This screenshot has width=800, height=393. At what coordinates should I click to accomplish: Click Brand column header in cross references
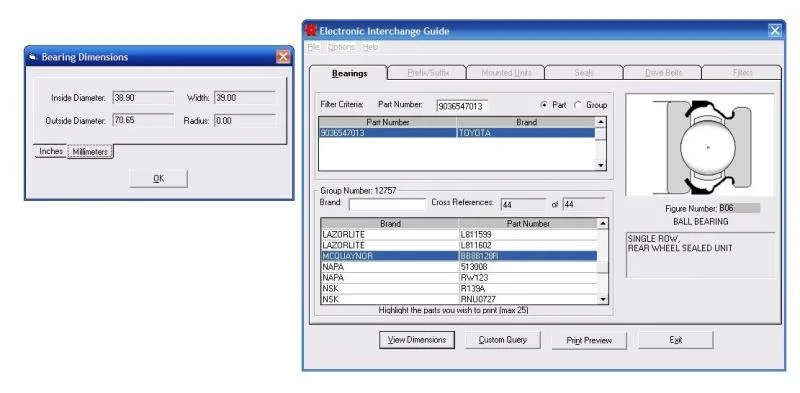pyautogui.click(x=390, y=224)
